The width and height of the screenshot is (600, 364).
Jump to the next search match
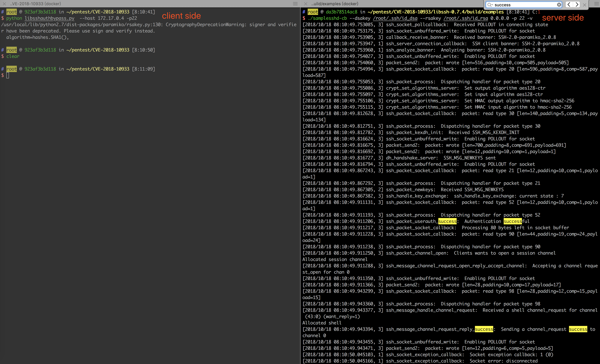coord(577,4)
